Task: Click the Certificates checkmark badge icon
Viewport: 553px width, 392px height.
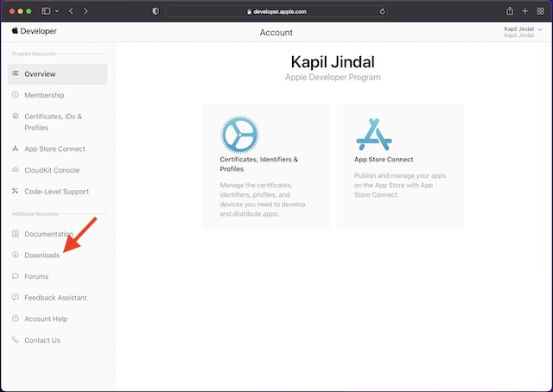Action: point(16,116)
